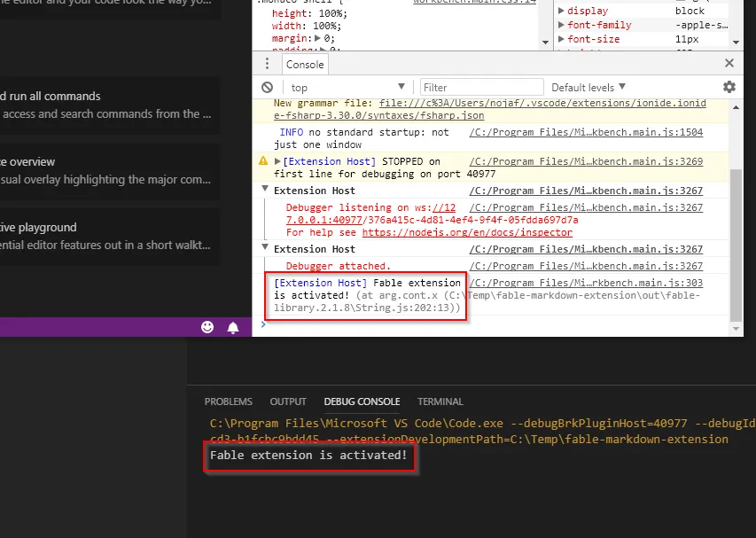Viewport: 756px width, 538px height.
Task: Expand the display computed property
Action: [x=560, y=11]
